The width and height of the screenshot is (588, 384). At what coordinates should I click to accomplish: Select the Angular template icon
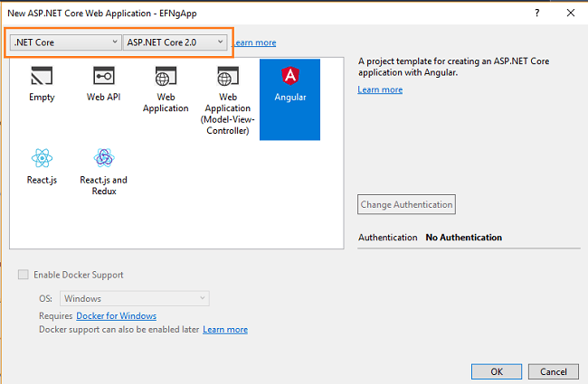pos(289,76)
